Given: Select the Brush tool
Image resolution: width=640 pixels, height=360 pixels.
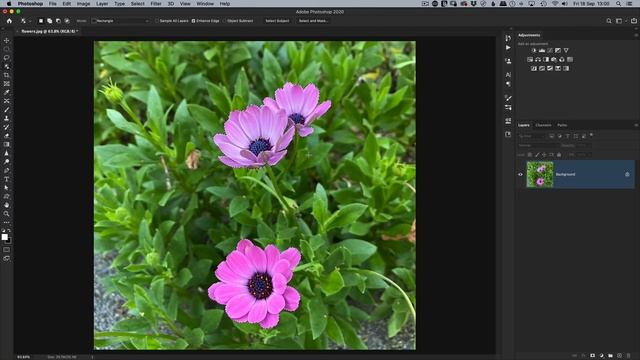Looking at the screenshot, I should (x=7, y=110).
